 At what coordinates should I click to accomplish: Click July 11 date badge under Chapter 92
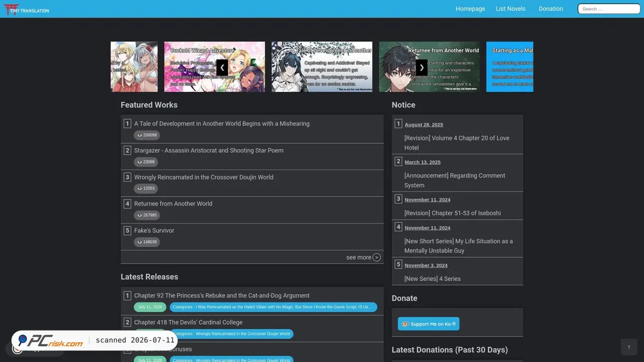point(150,307)
